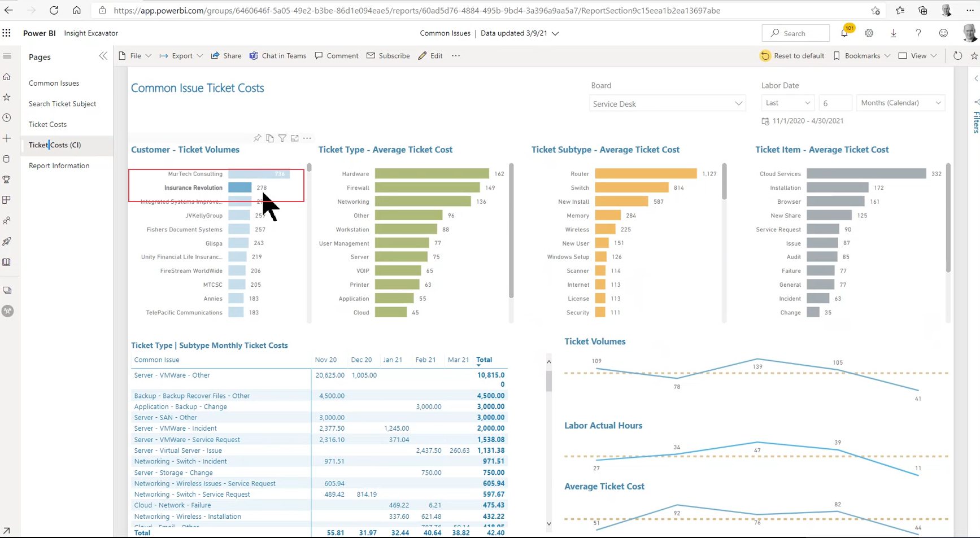
Task: Click the download arrow icon
Action: coord(894,33)
